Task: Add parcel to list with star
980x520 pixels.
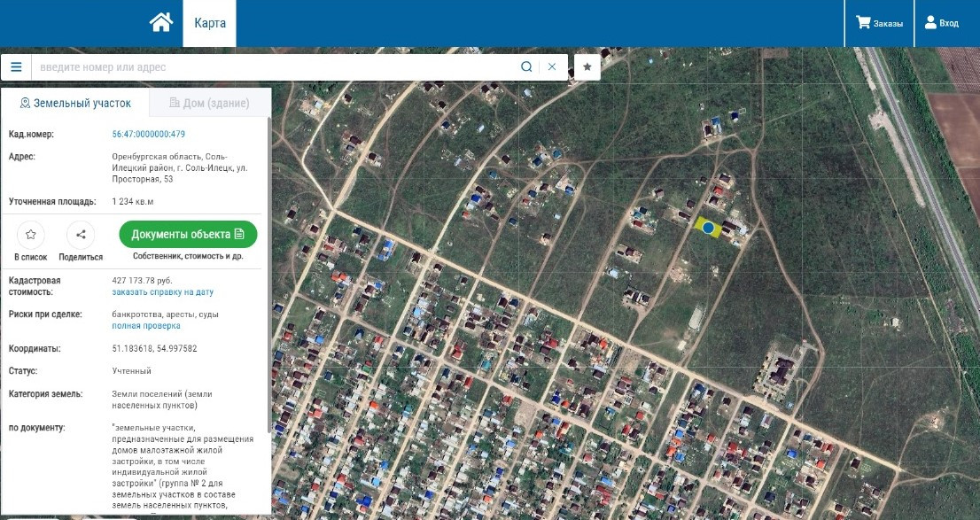Action: pos(31,235)
